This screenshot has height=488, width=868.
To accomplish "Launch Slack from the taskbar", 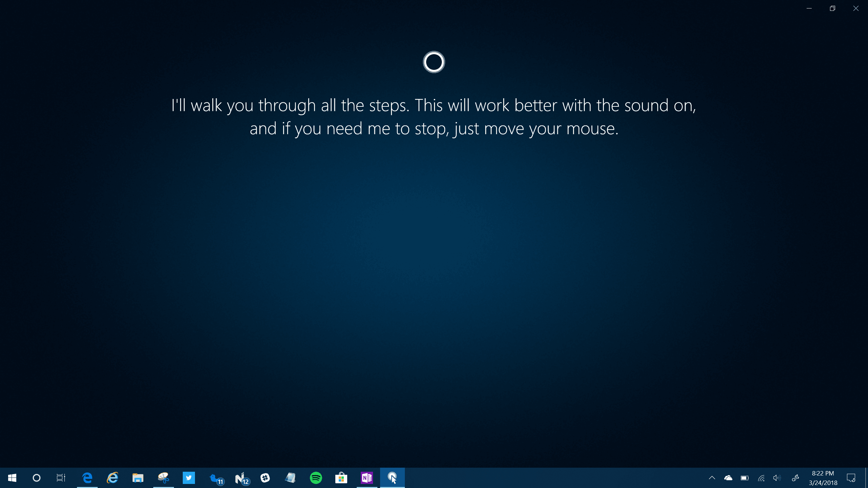I will (x=265, y=478).
